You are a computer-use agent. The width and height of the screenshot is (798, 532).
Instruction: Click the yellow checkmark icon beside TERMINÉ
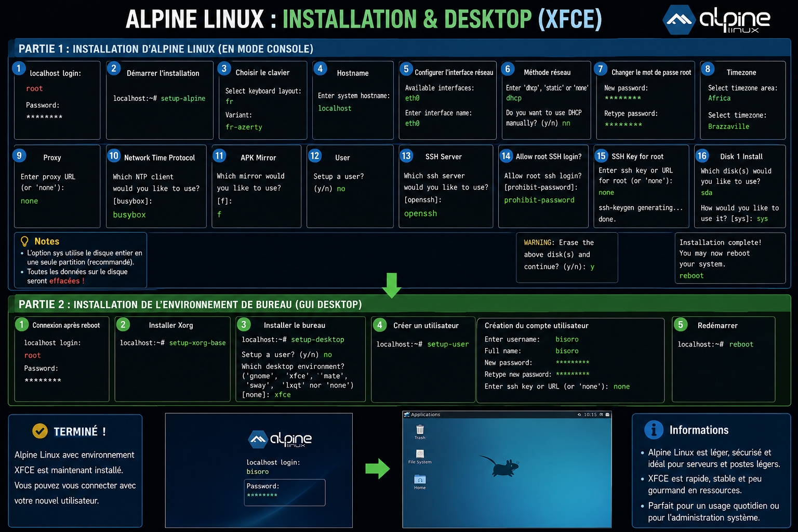40,431
